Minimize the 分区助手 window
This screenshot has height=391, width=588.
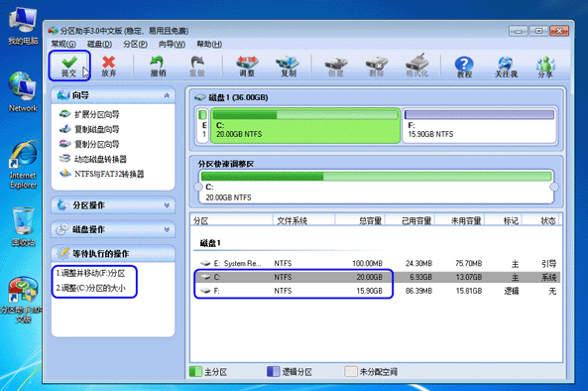pyautogui.click(x=519, y=31)
